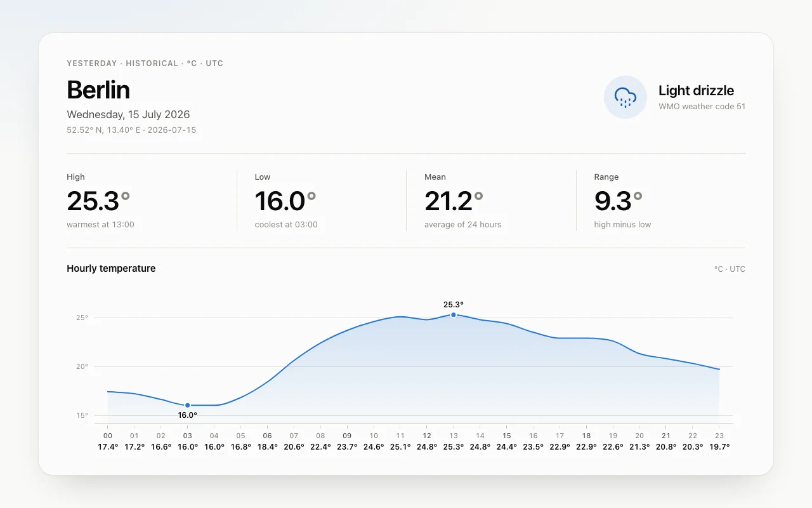Viewport: 812px width, 508px height.
Task: Click the 15° y-axis label
Action: (x=82, y=415)
